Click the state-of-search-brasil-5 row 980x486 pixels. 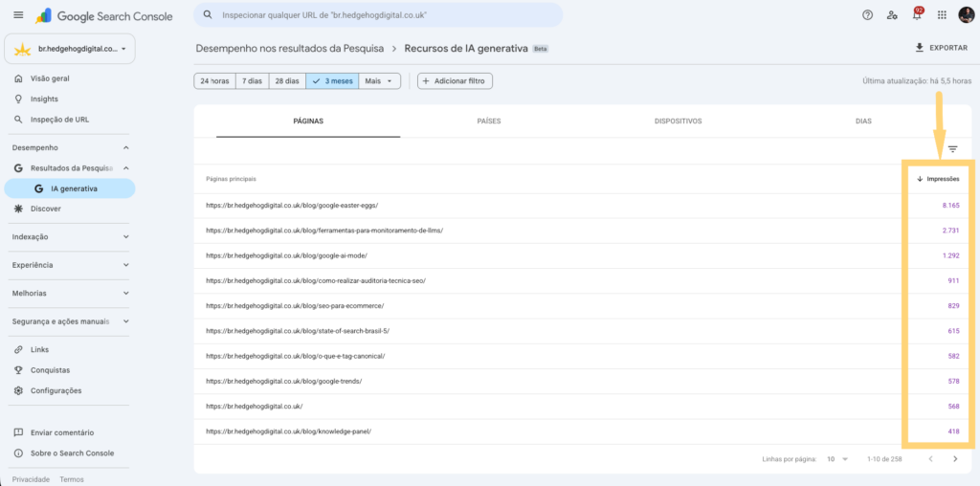[583, 330]
